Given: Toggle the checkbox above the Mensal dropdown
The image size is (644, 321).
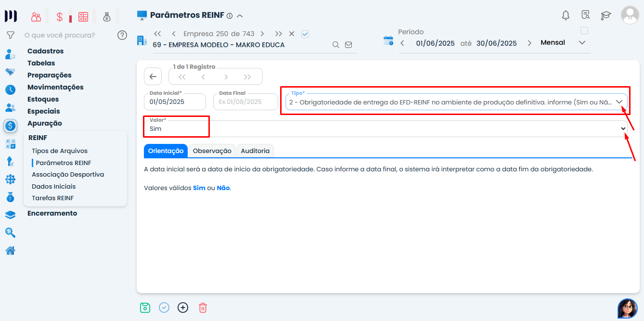Looking at the screenshot, I should click(x=584, y=31).
